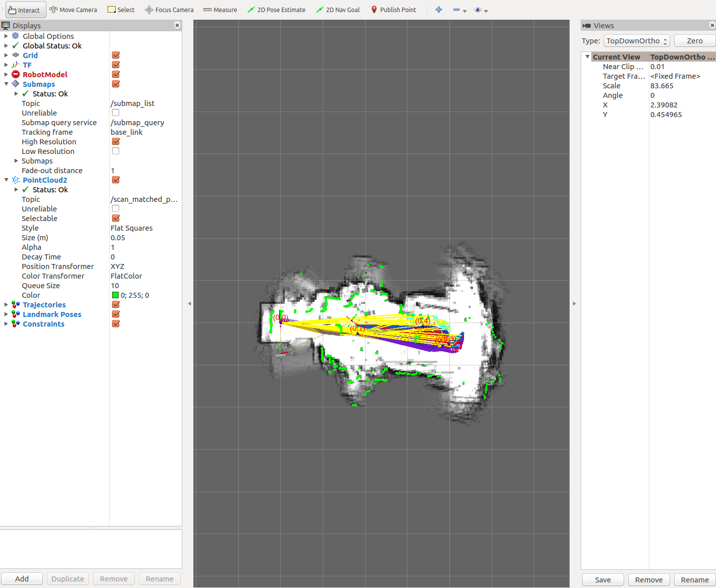
Task: Choose the 2D Pose Estimate tool
Action: (x=276, y=10)
